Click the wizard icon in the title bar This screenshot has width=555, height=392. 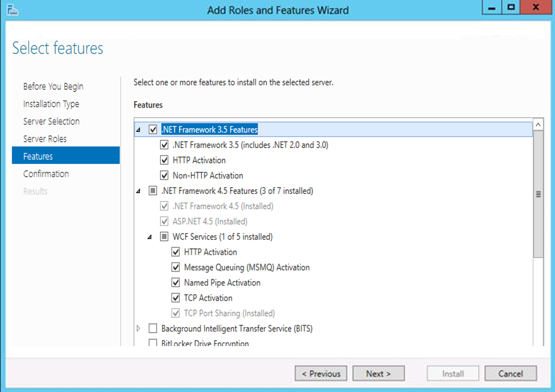tap(13, 9)
